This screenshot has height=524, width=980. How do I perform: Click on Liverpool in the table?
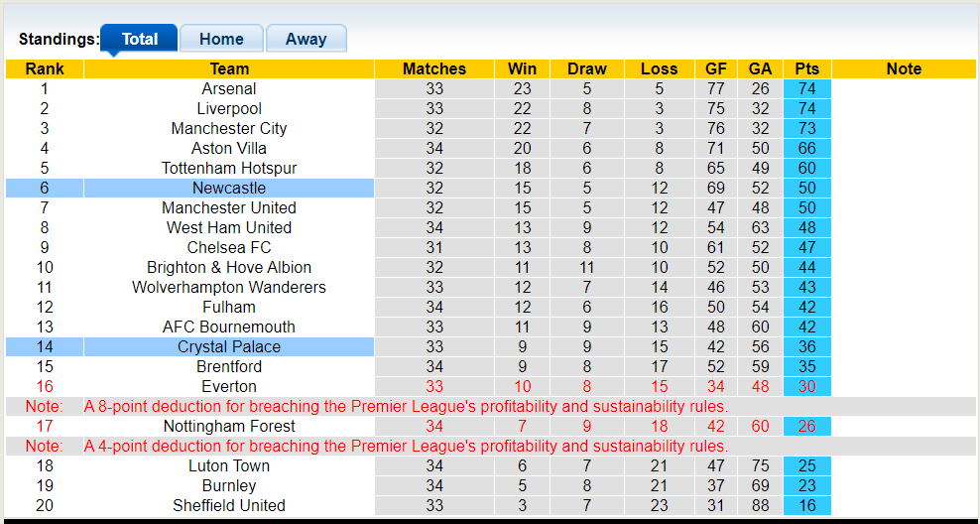pyautogui.click(x=229, y=108)
